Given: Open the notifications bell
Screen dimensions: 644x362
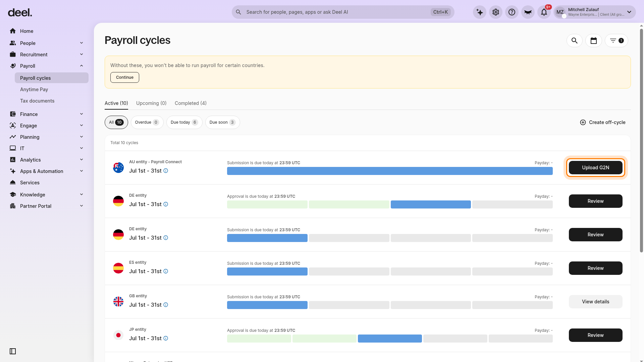Looking at the screenshot, I should (544, 12).
